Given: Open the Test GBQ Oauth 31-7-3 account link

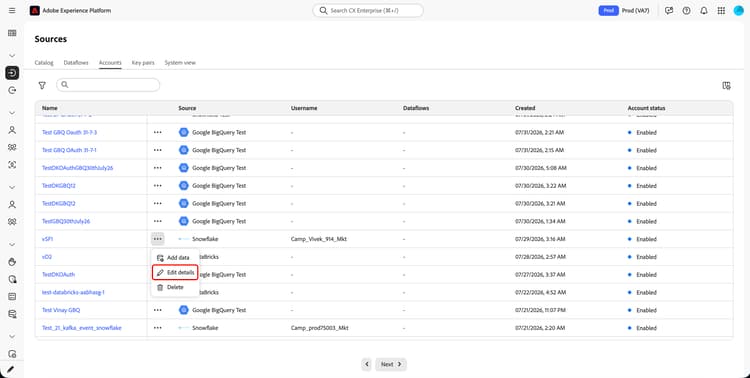Looking at the screenshot, I should click(x=69, y=132).
